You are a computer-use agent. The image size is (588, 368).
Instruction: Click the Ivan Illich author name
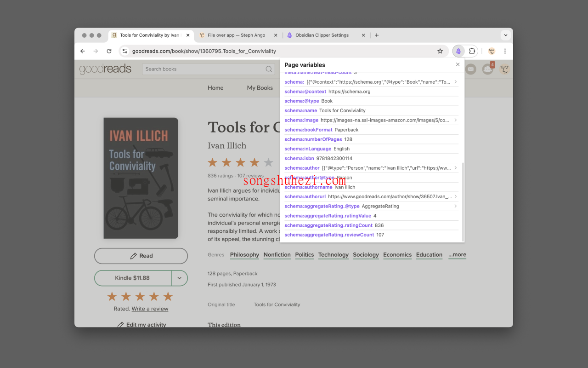point(227,145)
